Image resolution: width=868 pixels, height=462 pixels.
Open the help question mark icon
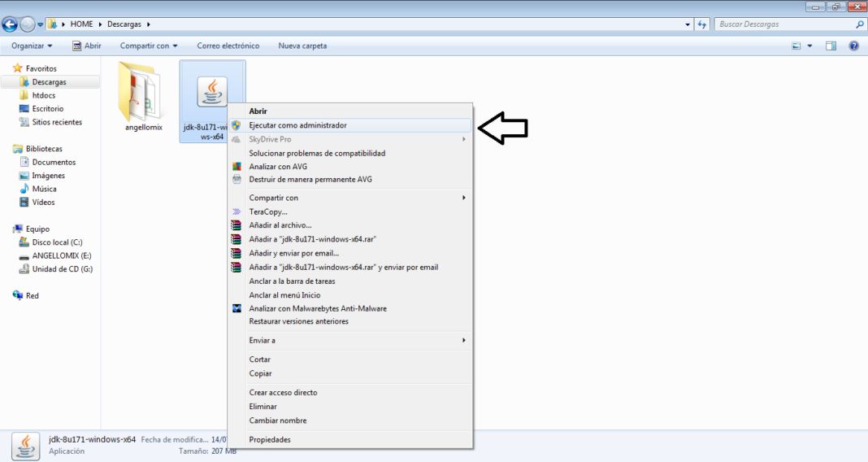point(853,46)
